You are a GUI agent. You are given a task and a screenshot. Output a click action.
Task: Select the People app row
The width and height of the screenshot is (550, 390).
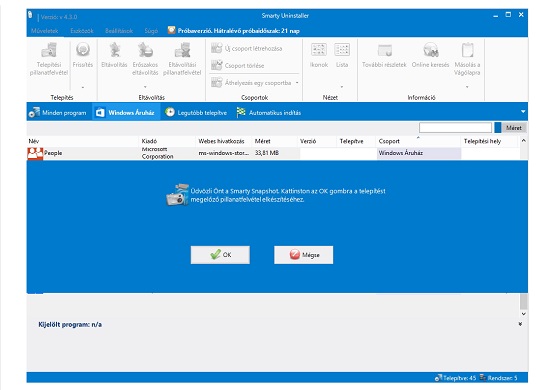click(273, 153)
